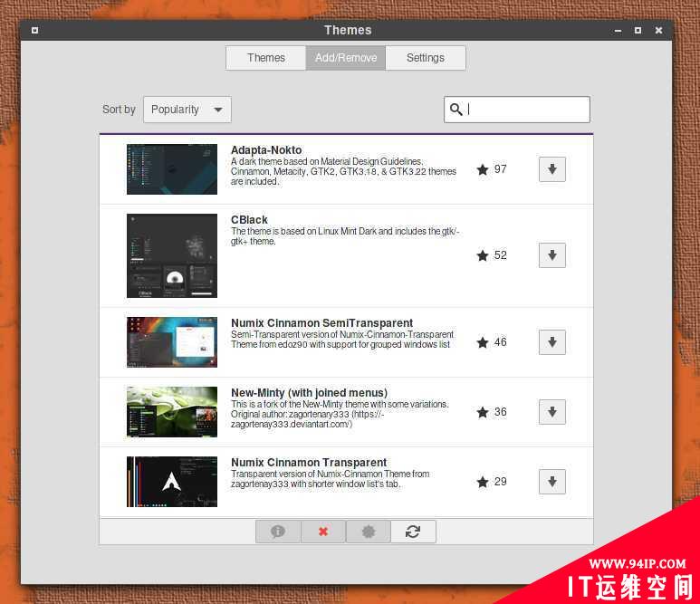This screenshot has height=604, width=700.
Task: Open the window menu icon in titlebar
Action: click(34, 31)
